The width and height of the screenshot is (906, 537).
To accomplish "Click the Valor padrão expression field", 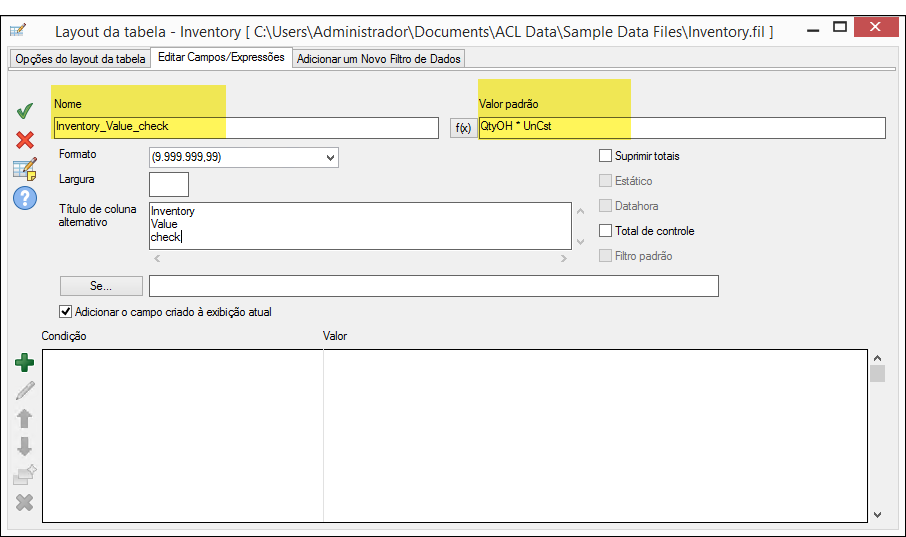I will [x=682, y=128].
